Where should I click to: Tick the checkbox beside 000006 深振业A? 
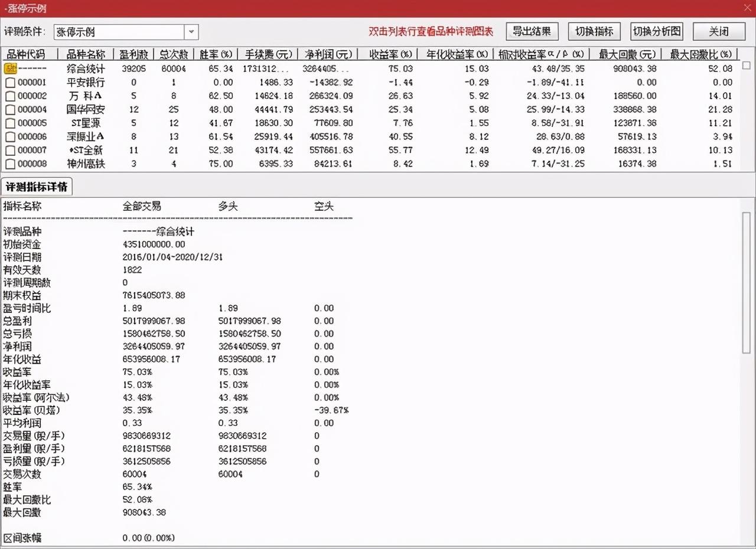10,136
